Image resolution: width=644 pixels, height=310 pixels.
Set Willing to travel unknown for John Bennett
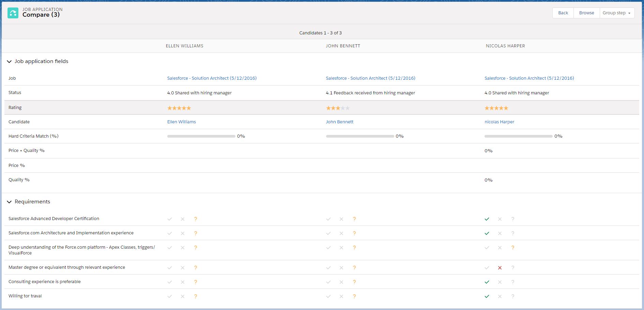[354, 296]
